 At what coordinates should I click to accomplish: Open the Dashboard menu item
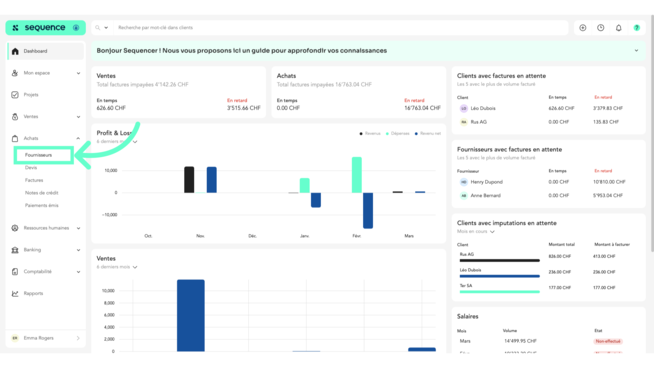tap(46, 51)
